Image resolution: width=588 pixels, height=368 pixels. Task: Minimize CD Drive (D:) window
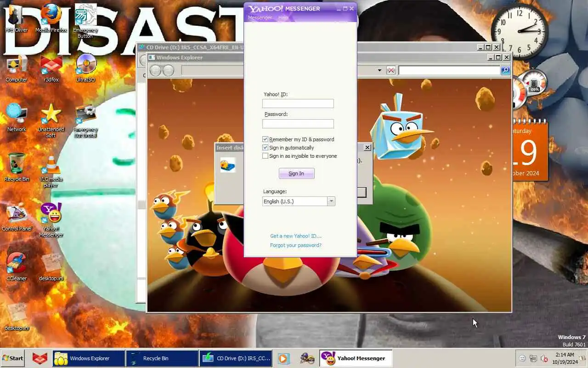481,47
